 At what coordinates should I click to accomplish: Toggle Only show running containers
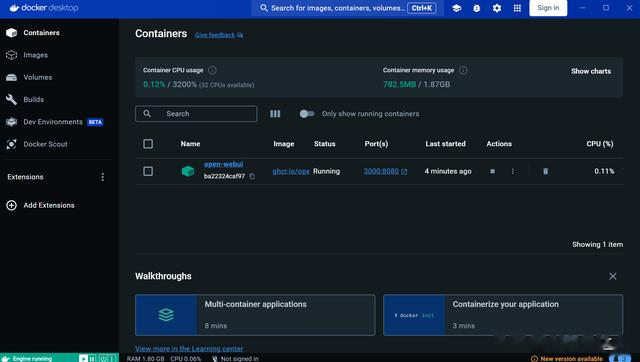click(307, 114)
